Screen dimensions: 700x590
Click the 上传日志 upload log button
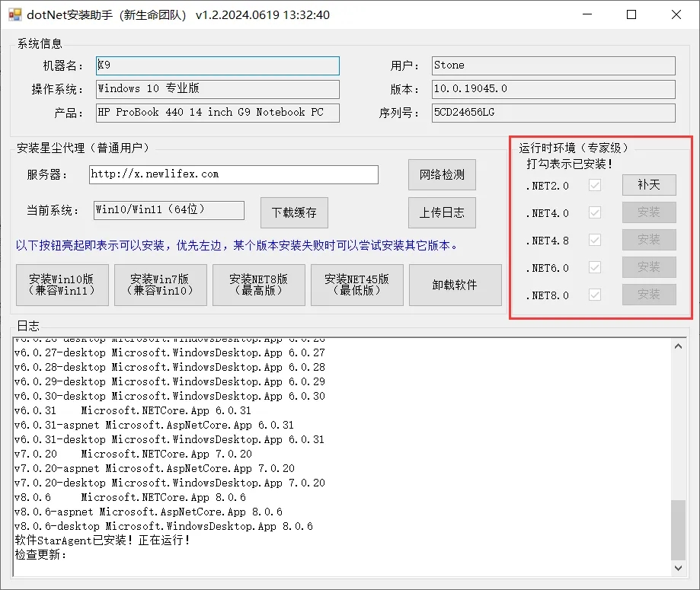(442, 212)
